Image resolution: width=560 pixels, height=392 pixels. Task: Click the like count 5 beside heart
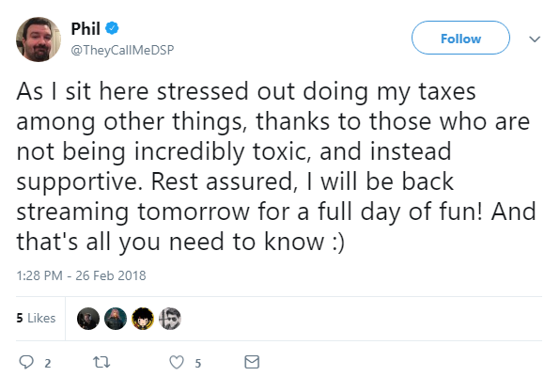click(198, 364)
